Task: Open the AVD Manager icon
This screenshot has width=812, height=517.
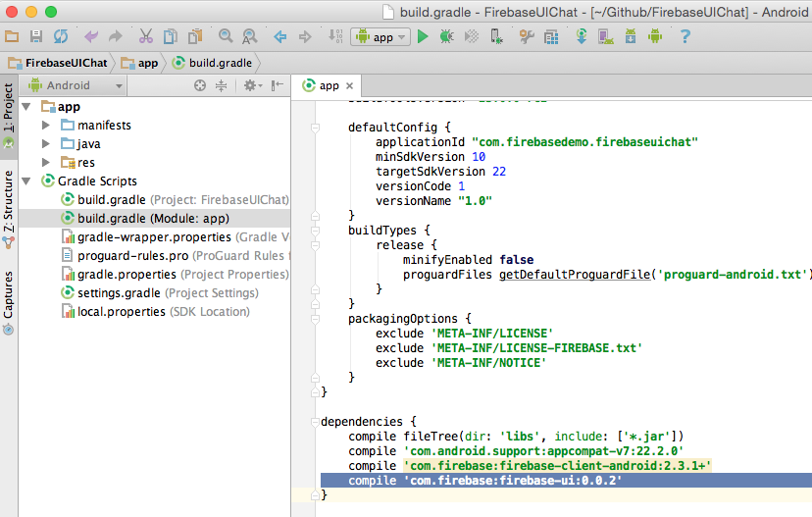Action: click(x=606, y=36)
